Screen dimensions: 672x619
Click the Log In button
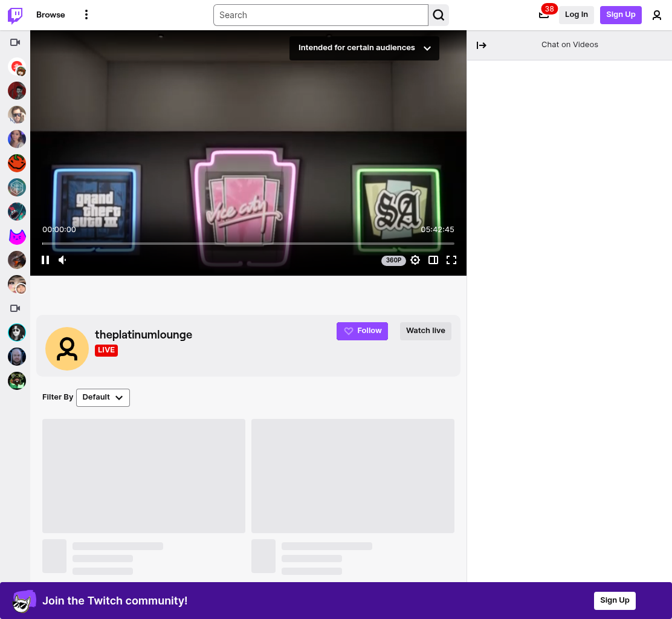(576, 15)
